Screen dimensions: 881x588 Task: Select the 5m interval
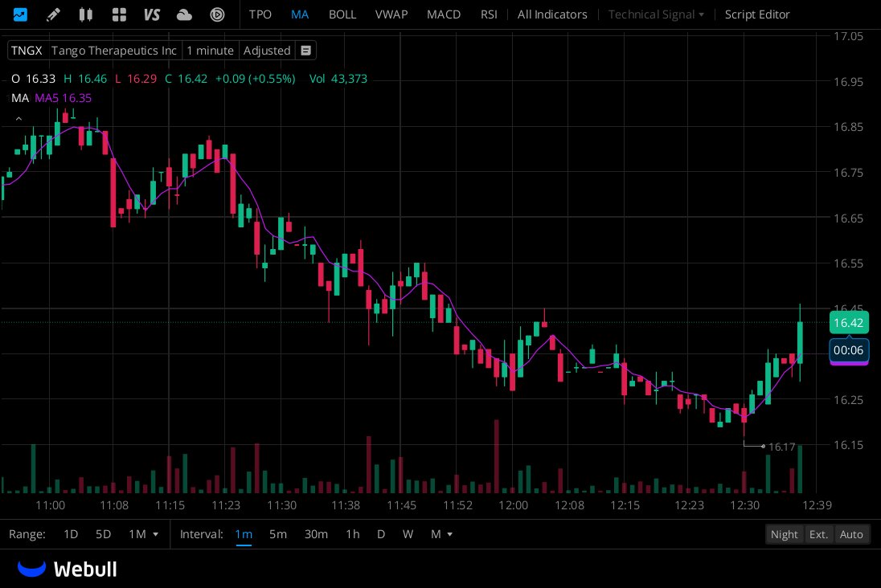point(277,534)
